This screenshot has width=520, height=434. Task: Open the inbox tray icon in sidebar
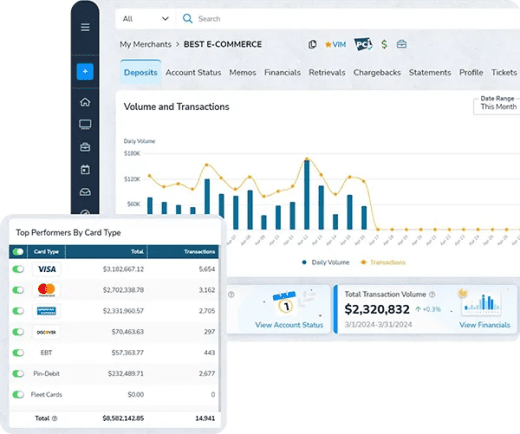click(85, 192)
